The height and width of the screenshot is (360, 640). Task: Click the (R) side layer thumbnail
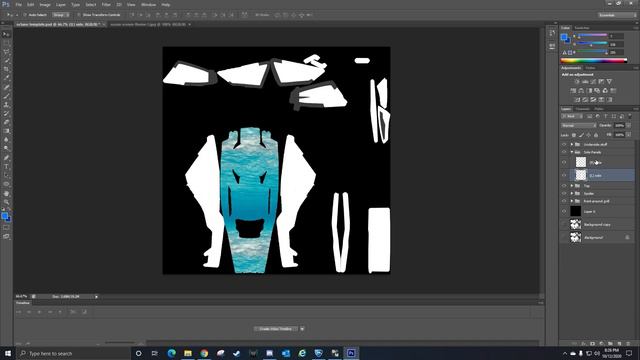tap(581, 162)
